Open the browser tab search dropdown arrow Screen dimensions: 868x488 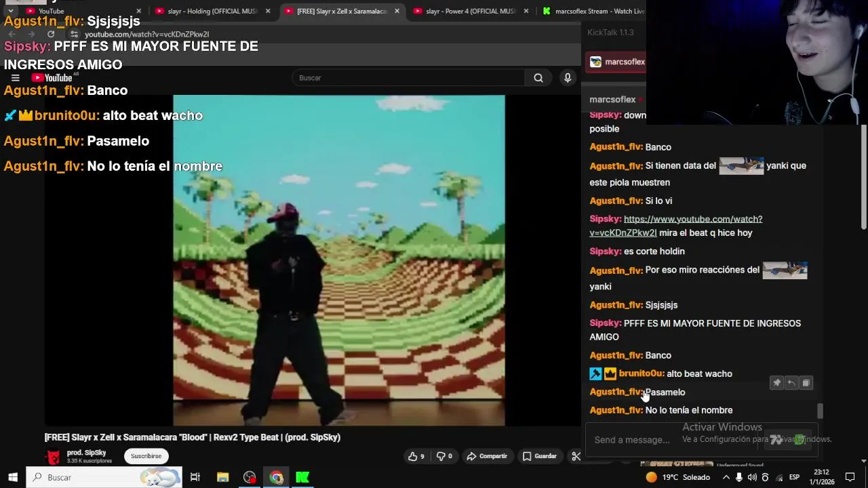(x=10, y=11)
